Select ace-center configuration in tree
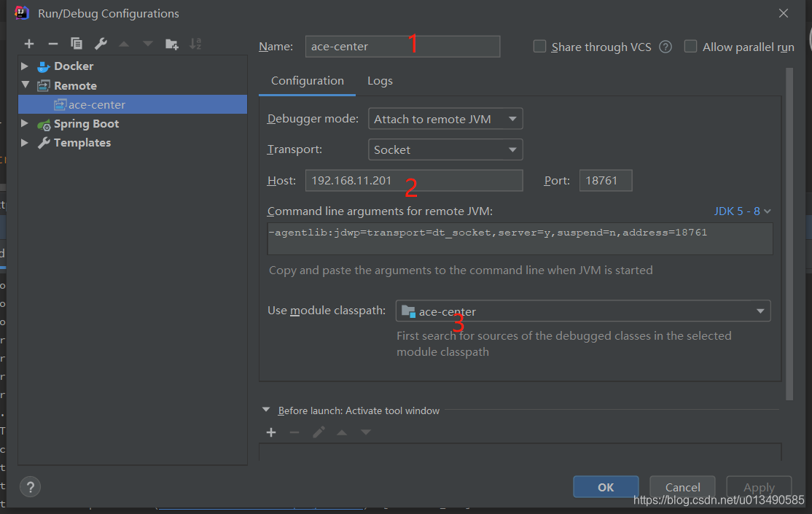The image size is (812, 514). coord(133,105)
